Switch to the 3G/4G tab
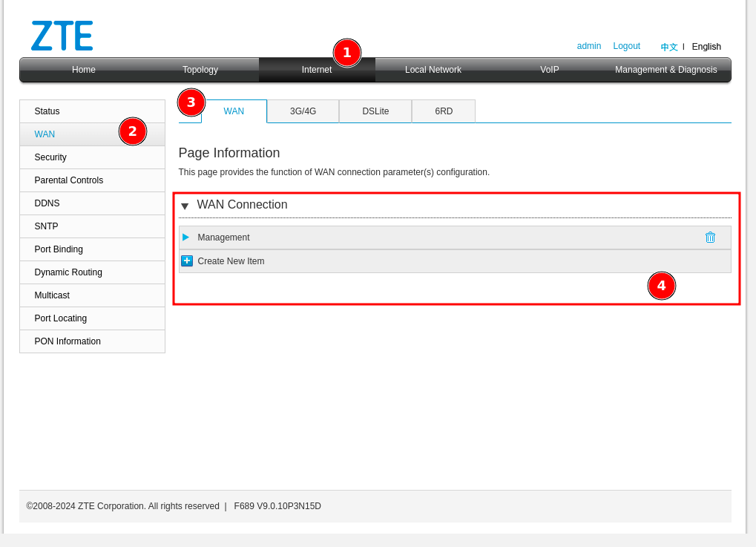Image resolution: width=756 pixels, height=547 pixels. point(303,111)
